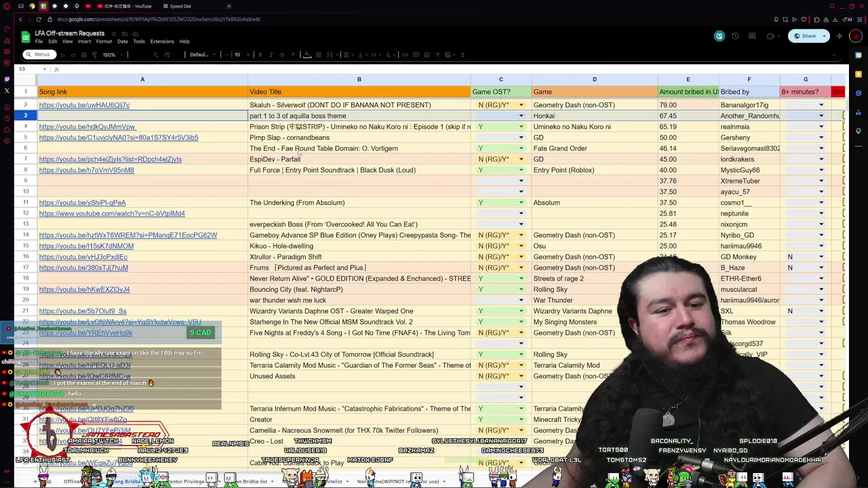Viewport: 868px width, 488px height.
Task: Open link youtu.be/I15sK7dNMOM
Action: tap(86, 246)
